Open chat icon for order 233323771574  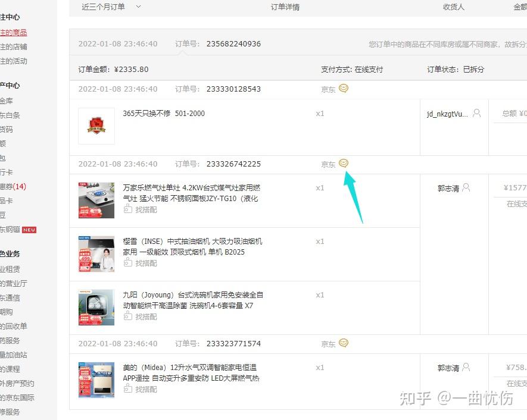[343, 343]
